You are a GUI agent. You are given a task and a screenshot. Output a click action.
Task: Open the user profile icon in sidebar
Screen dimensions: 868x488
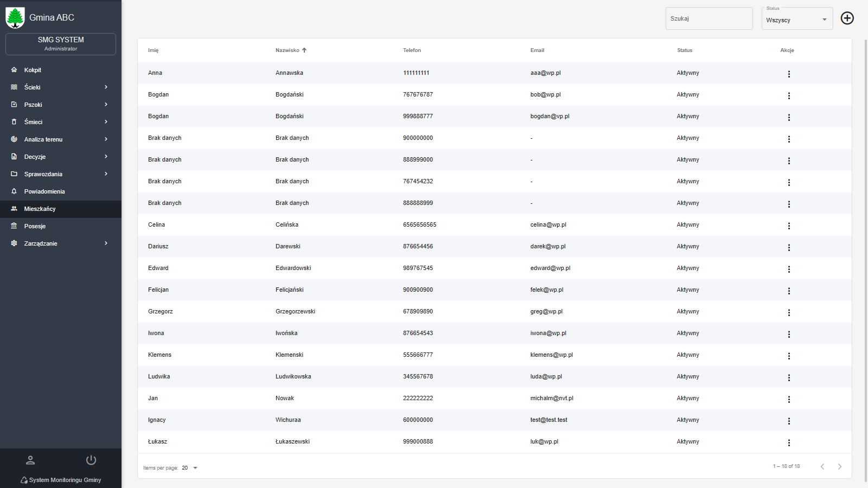coord(30,460)
